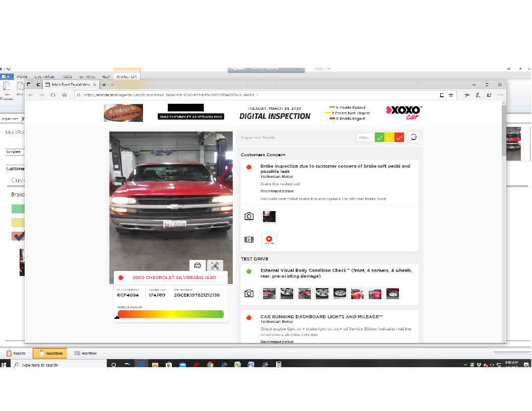Click the camera icon under Customers Concern
532x411 pixels.
click(x=249, y=216)
